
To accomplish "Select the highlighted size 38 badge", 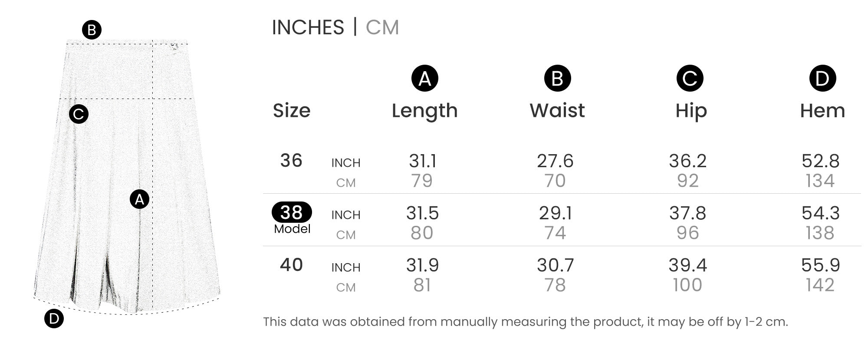I will [292, 212].
